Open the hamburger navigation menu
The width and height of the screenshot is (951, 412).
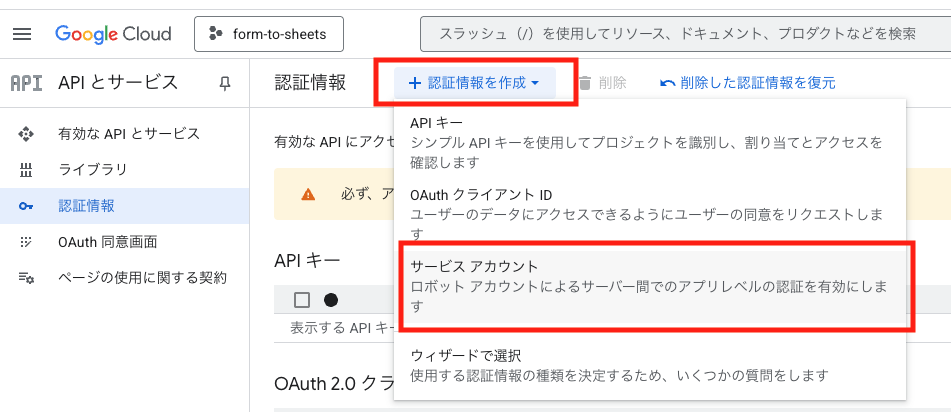pyautogui.click(x=22, y=34)
